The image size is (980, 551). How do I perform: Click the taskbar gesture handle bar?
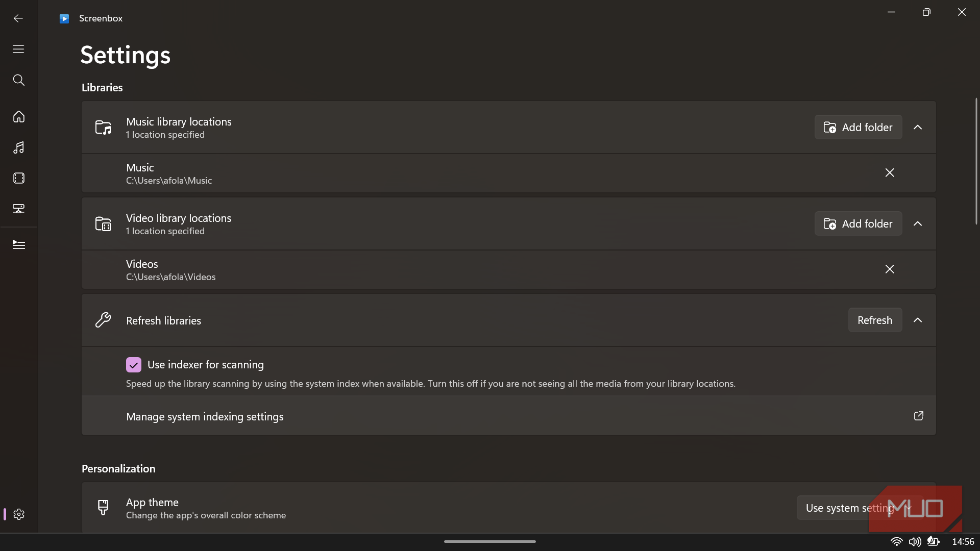point(490,541)
